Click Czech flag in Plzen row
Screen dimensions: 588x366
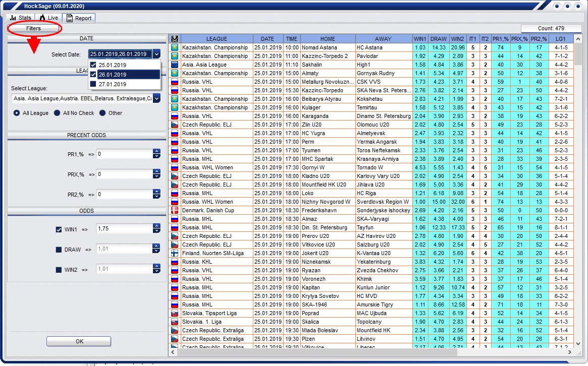(174, 339)
